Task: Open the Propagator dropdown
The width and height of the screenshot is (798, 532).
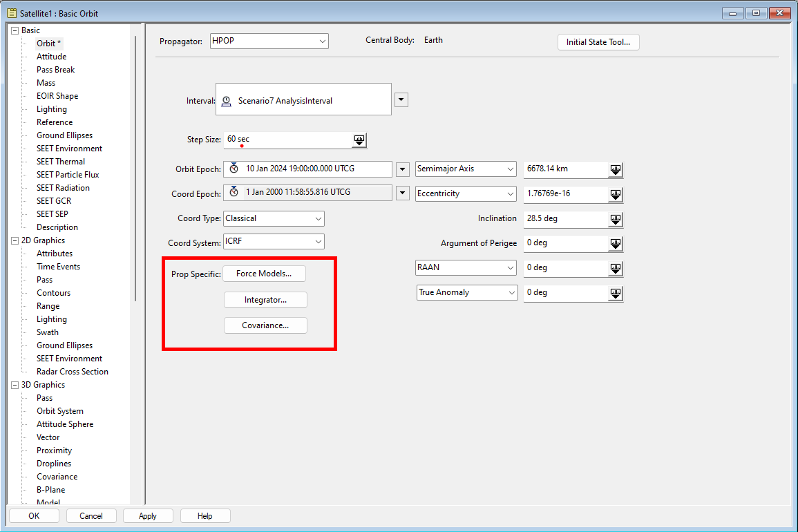Action: pos(322,41)
